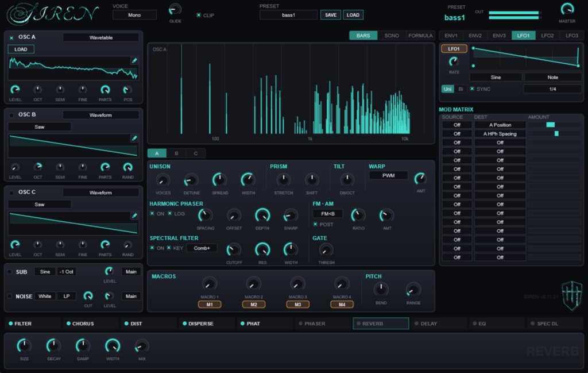Open the OSC A wavetable pencil editor

[134, 60]
